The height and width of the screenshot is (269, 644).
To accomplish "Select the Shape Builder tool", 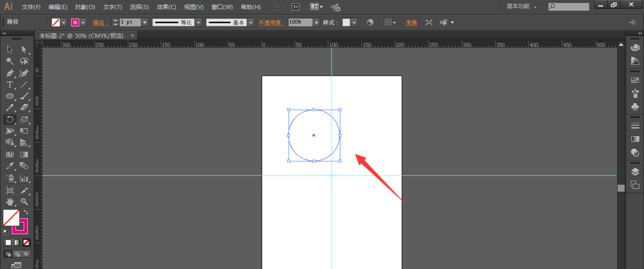I will (10, 143).
